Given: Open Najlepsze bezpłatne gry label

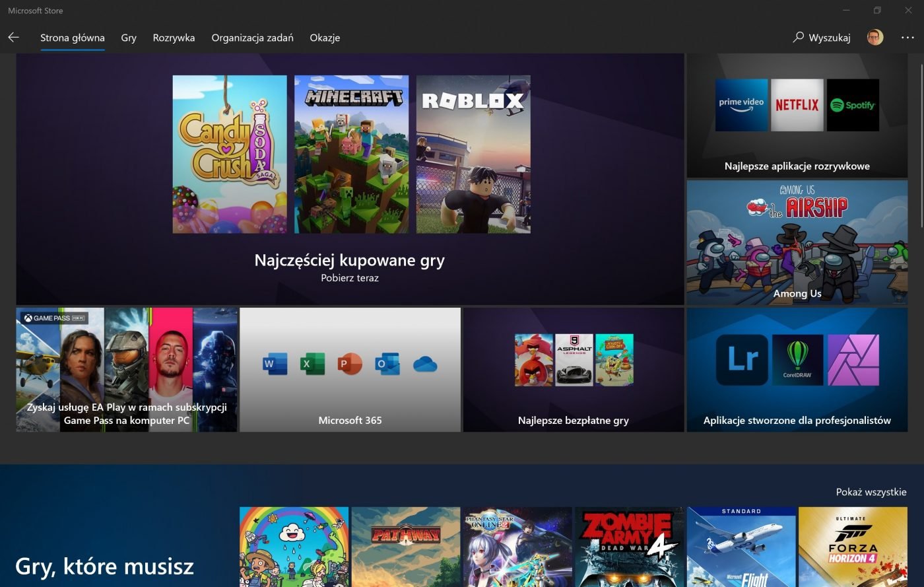Looking at the screenshot, I should pos(574,421).
